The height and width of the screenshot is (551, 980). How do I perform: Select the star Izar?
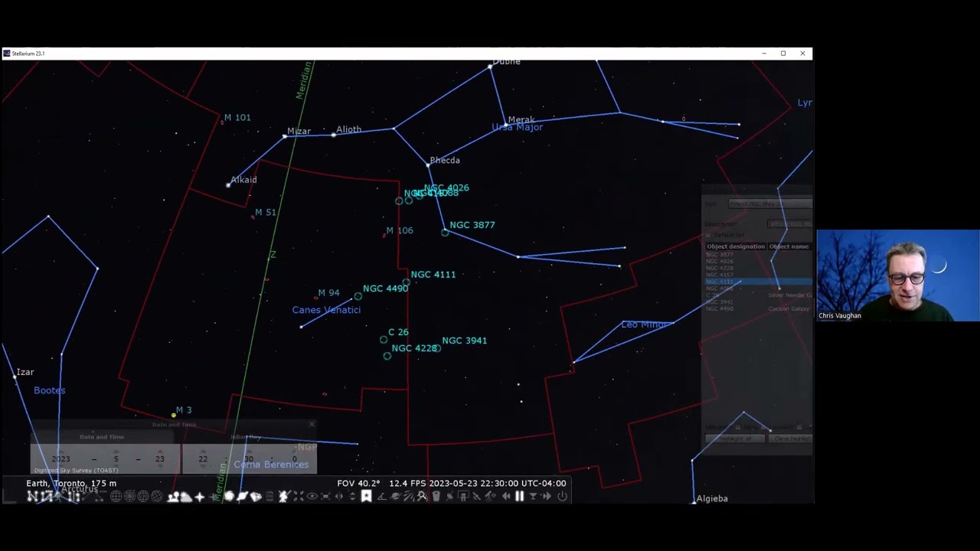(15, 377)
